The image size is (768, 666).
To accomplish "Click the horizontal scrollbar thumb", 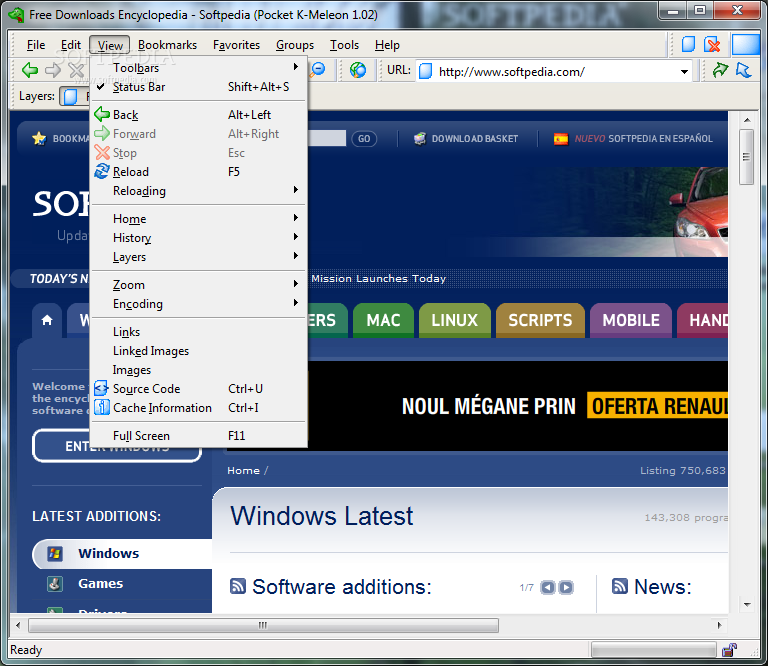I will [264, 625].
